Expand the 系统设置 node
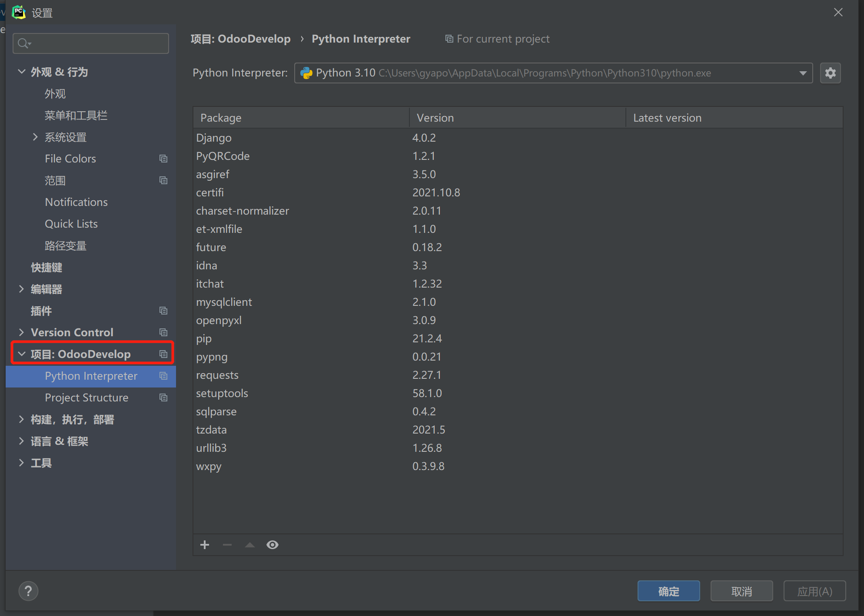The width and height of the screenshot is (864, 616). click(35, 137)
